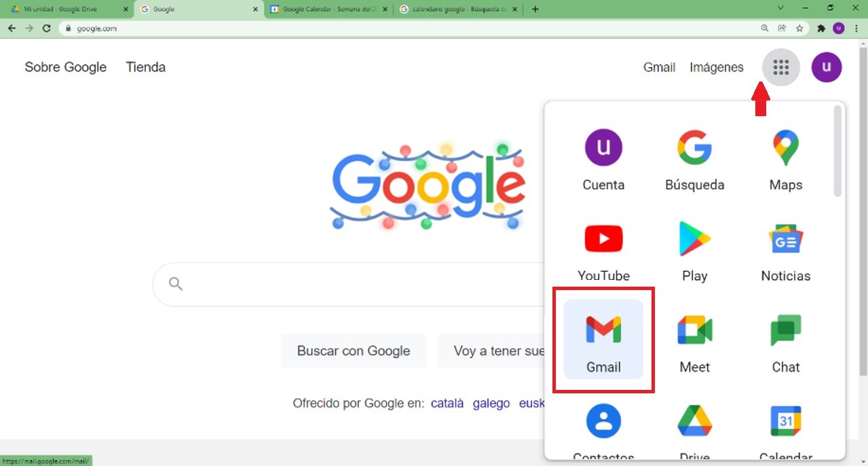Open the Chrome three-dot menu
This screenshot has height=466, width=868.
(855, 29)
